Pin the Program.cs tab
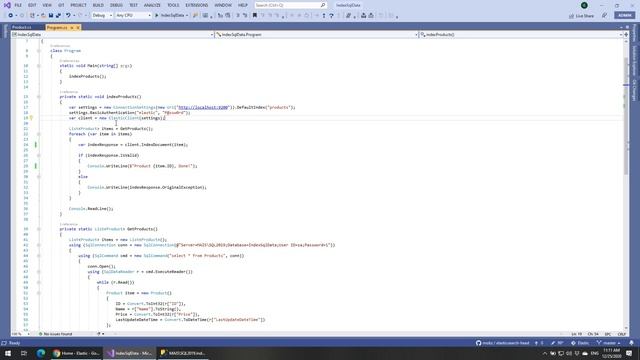 point(72,28)
